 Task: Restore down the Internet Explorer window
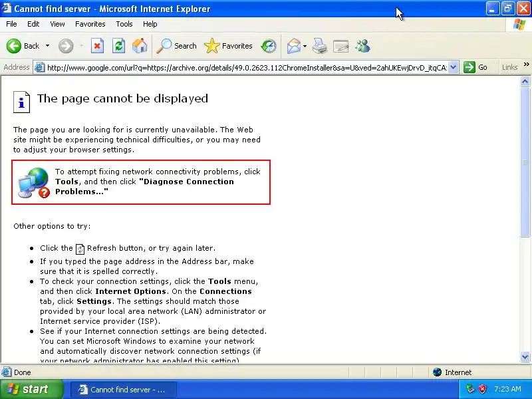click(x=507, y=9)
